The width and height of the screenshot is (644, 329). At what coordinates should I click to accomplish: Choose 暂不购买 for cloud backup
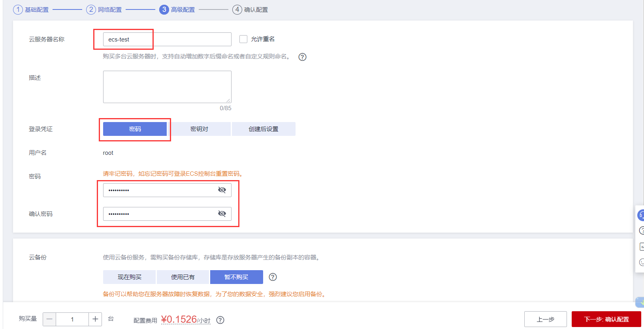pos(237,277)
